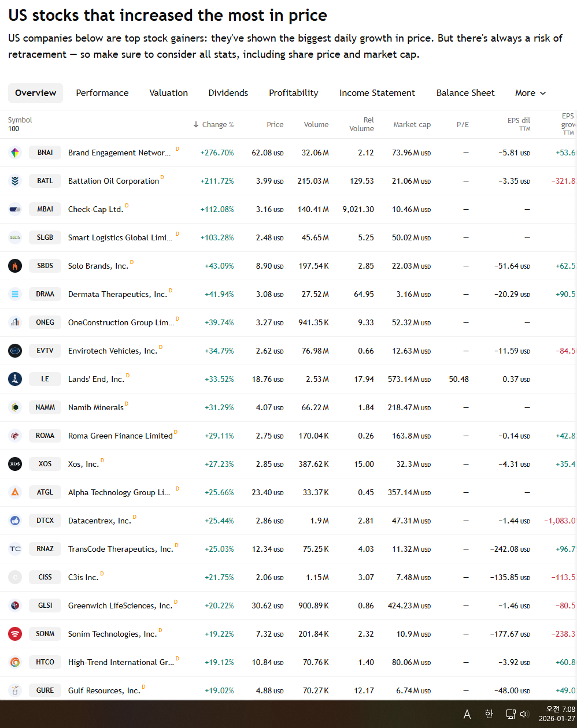Click the SONM ticker symbol badge
Screen dimensions: 577x728
point(45,634)
